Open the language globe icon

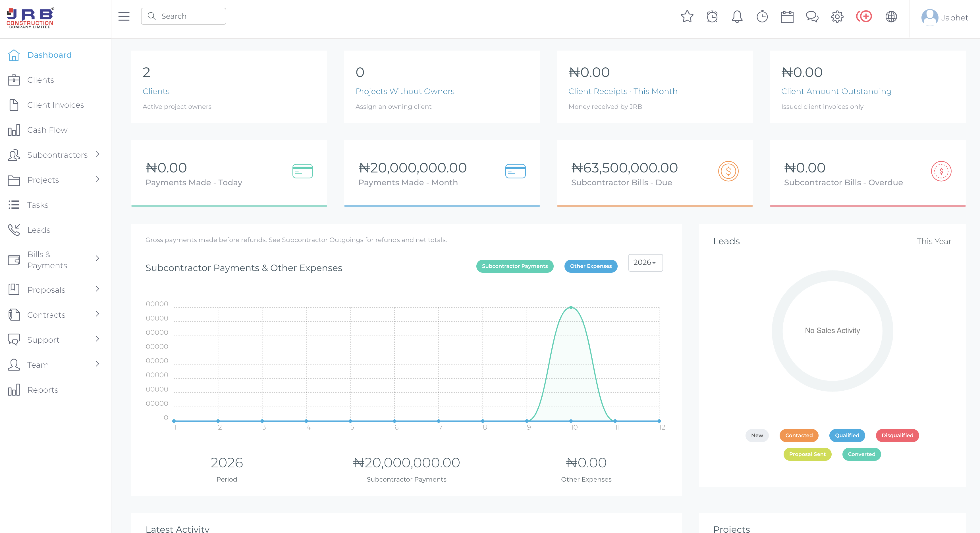(891, 16)
